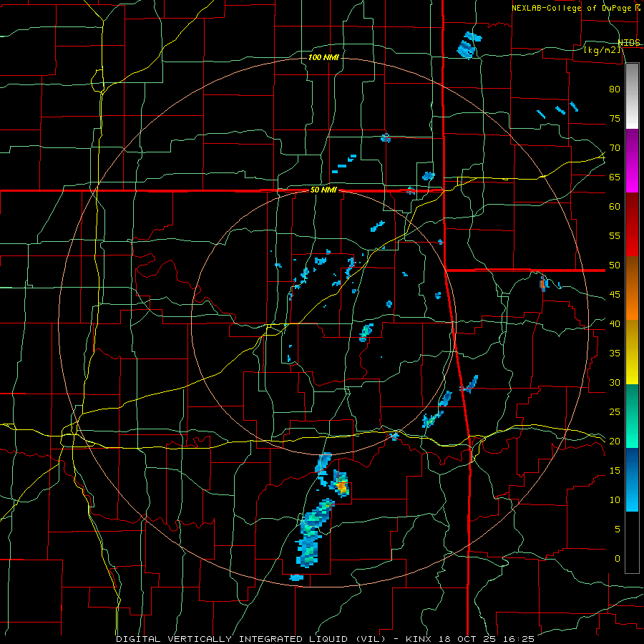Click the 40 value on the VIL legend

615,323
